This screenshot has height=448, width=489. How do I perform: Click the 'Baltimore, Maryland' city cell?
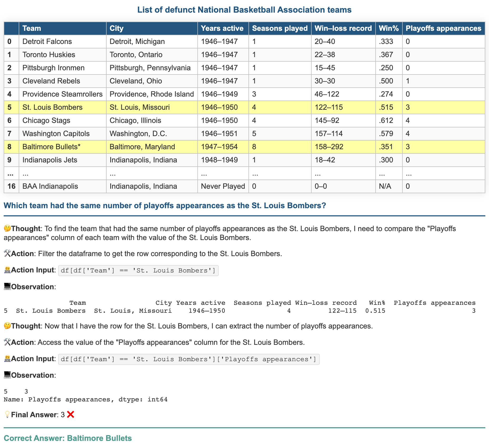(152, 147)
